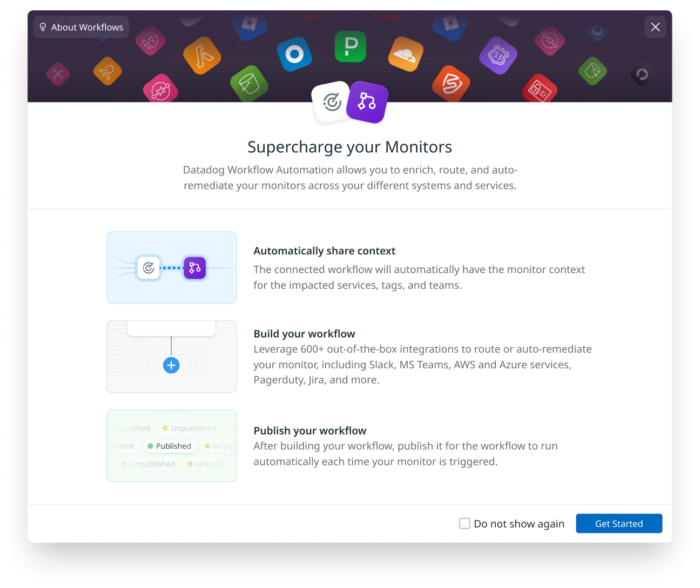
Task: Click the orange Cloudflare cloud icon
Action: tap(406, 54)
